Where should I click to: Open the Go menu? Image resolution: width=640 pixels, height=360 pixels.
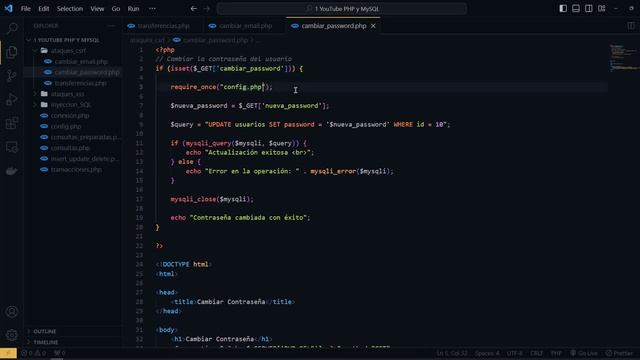pos(116,9)
